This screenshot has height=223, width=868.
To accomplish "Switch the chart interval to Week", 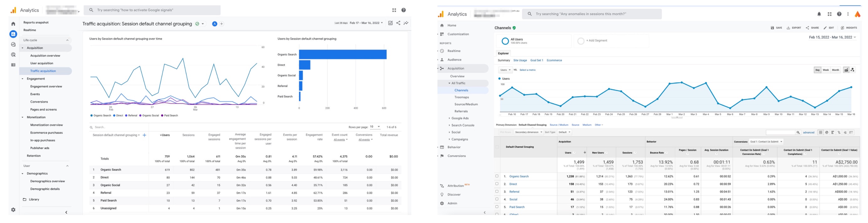I will [x=826, y=70].
